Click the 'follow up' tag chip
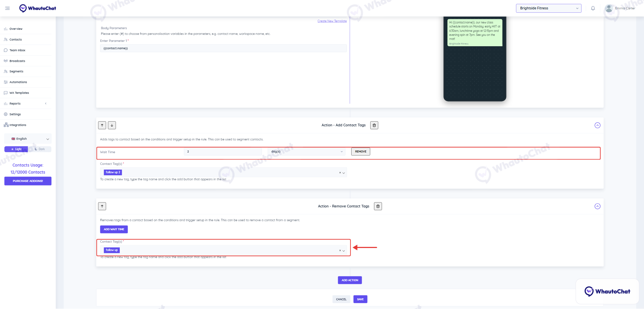The image size is (644, 309). [112, 250]
